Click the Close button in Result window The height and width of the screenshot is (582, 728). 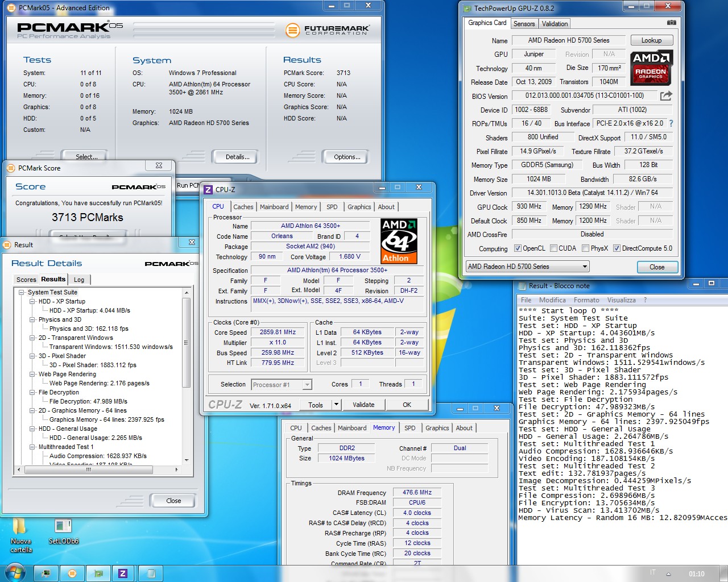pyautogui.click(x=173, y=501)
